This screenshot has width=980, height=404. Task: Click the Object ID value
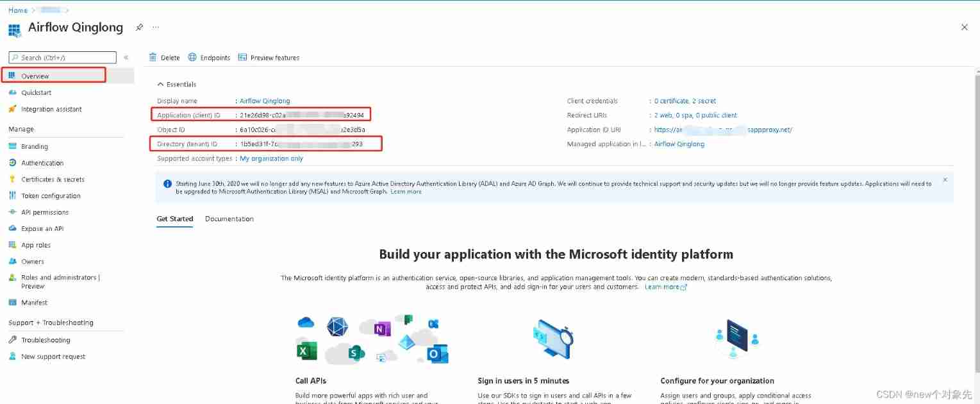click(303, 130)
